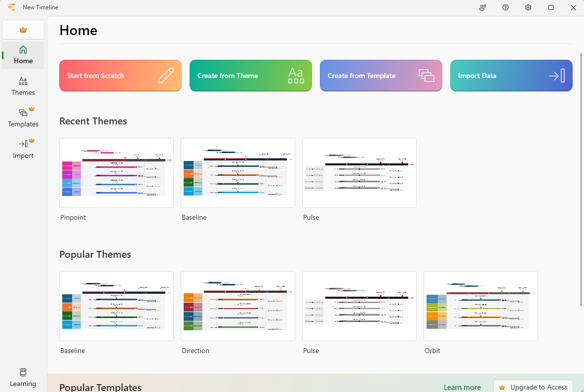Open the Themes sidebar section
This screenshot has height=392, width=584.
click(x=23, y=86)
